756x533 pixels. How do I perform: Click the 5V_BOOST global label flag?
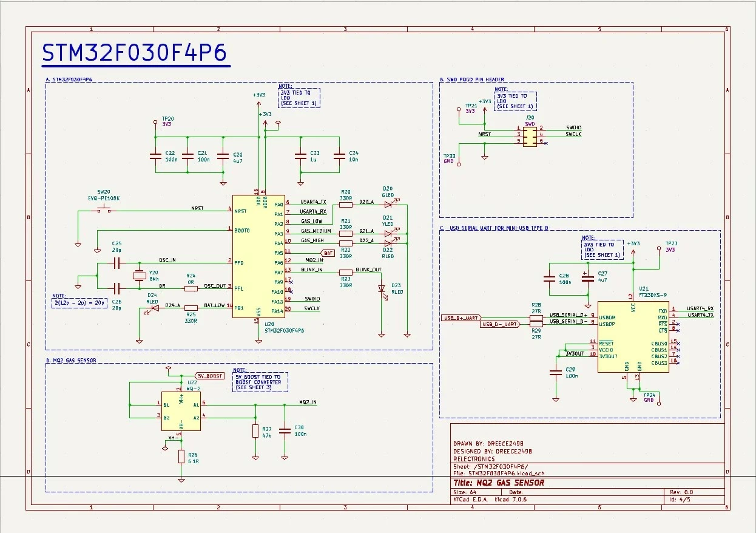[x=209, y=376]
